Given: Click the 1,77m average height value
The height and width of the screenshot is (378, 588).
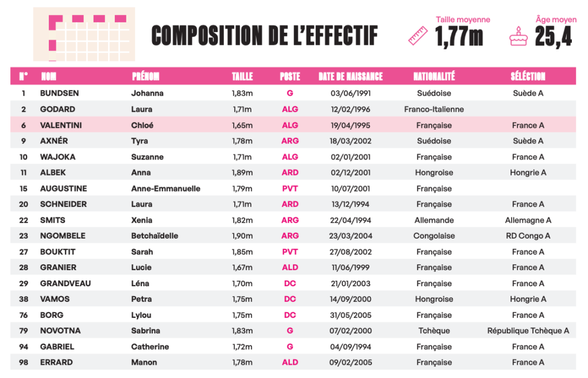Looking at the screenshot, I should tap(459, 37).
